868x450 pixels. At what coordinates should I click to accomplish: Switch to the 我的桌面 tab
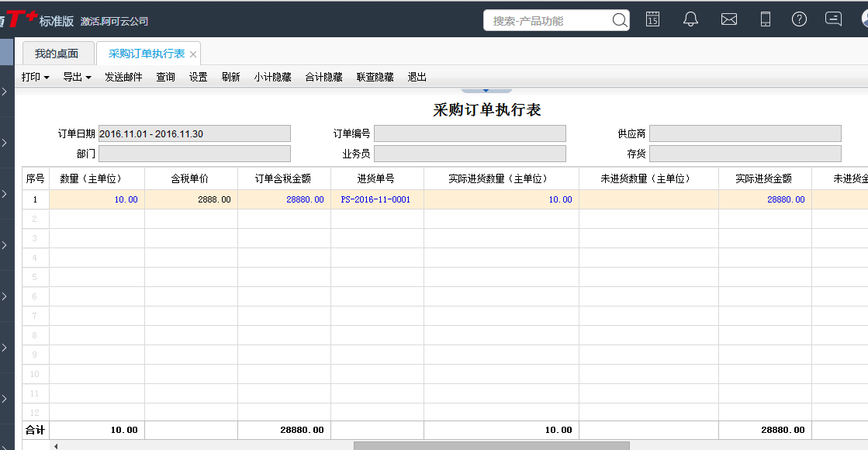click(59, 53)
